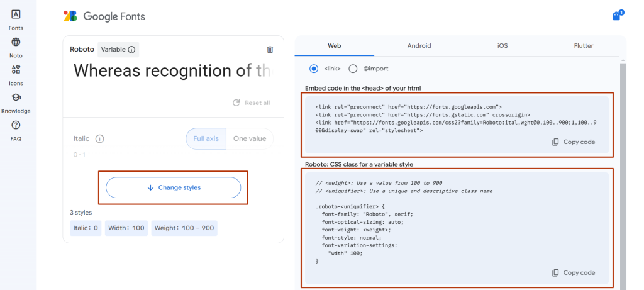644x290 pixels.
Task: Remove Roboto with the trash icon
Action: coord(270,49)
